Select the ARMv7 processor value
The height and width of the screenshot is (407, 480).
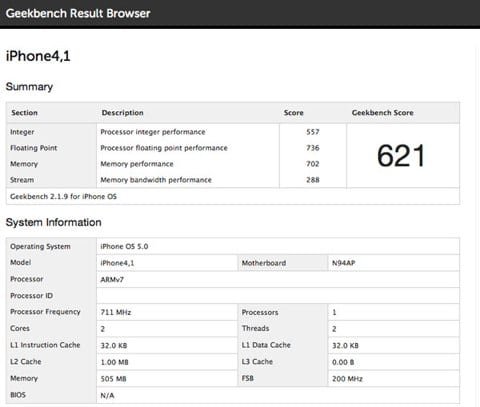point(112,280)
